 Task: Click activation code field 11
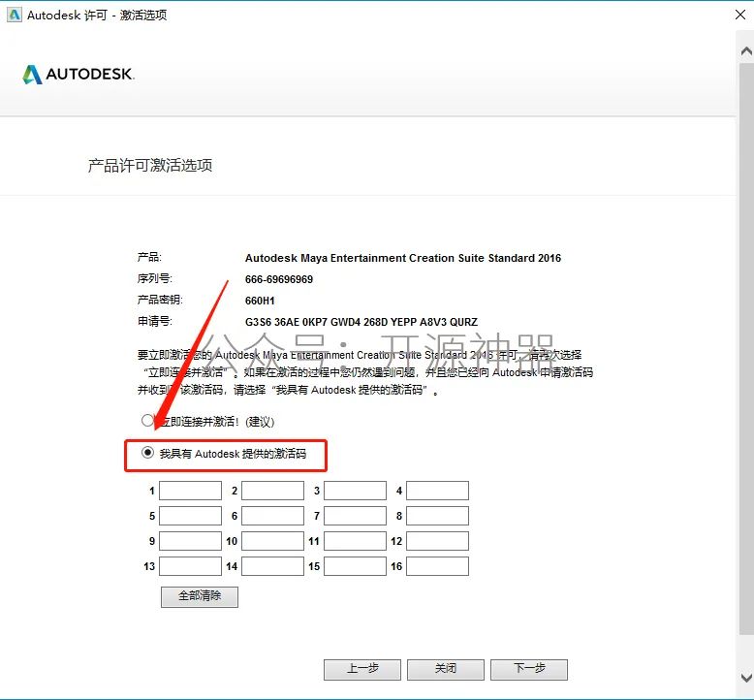point(355,541)
